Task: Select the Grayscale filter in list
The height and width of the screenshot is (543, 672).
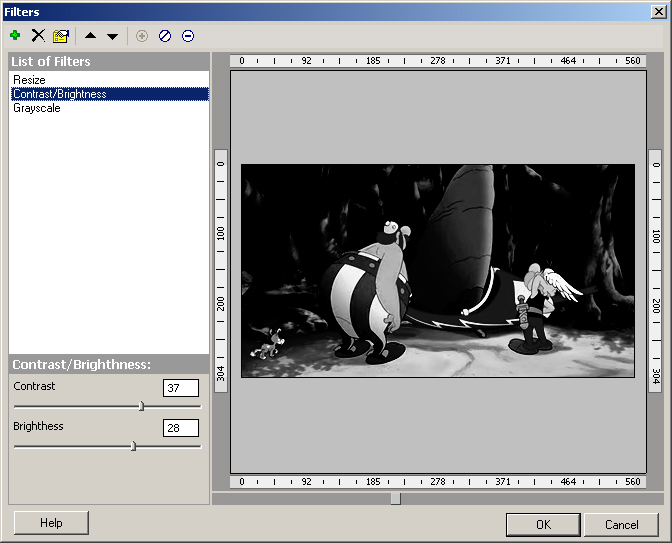Action: coord(109,108)
